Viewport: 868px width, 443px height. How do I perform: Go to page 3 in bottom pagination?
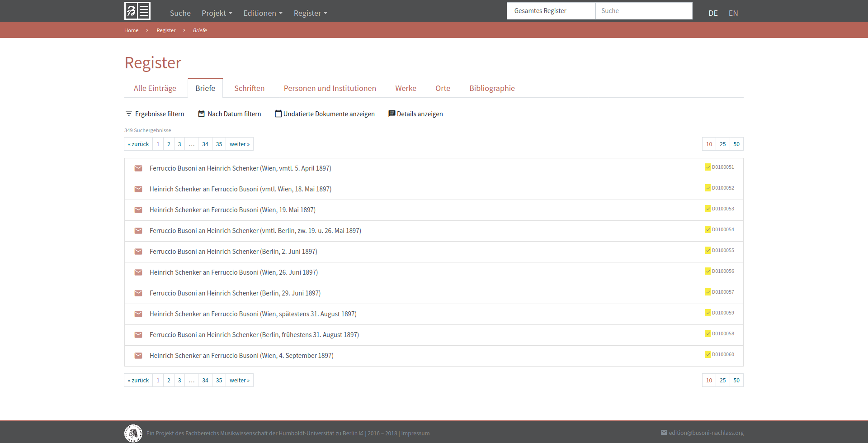pos(179,380)
